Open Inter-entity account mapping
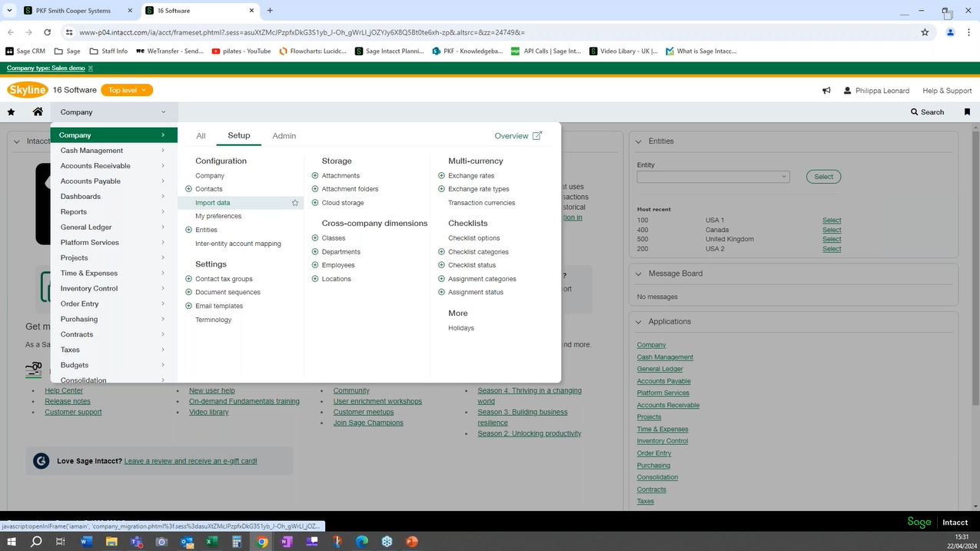980x551 pixels. 238,244
